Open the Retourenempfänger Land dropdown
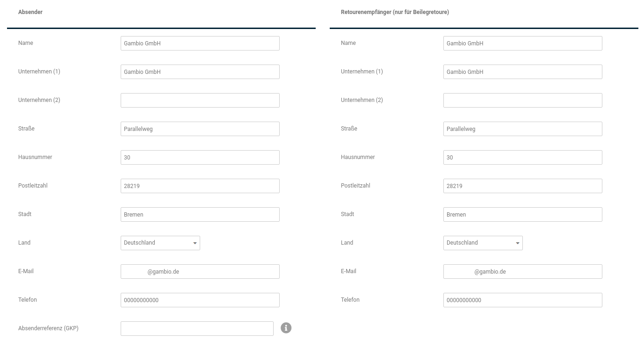The width and height of the screenshot is (644, 348). coord(483,243)
